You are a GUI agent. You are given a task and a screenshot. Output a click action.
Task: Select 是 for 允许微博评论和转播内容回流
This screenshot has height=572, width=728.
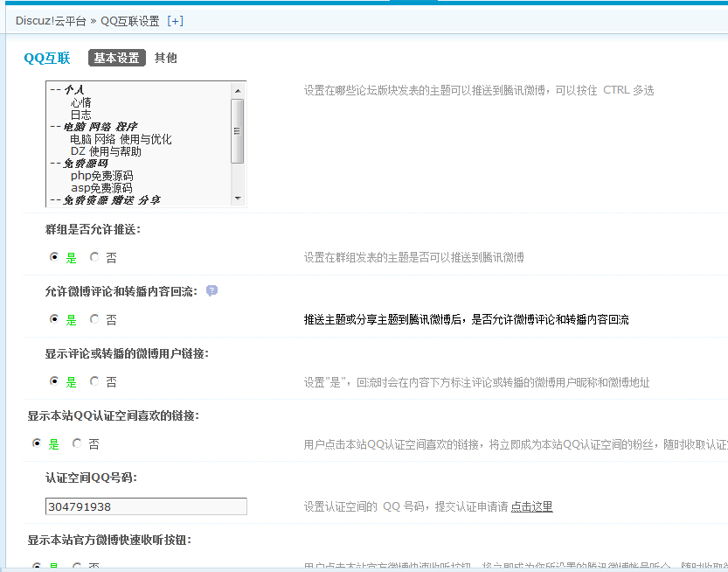tap(54, 318)
